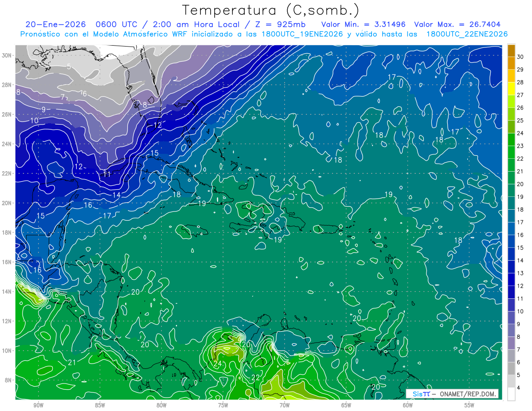
Task: Click the "22" contour label on the map
Action: (x=255, y=378)
